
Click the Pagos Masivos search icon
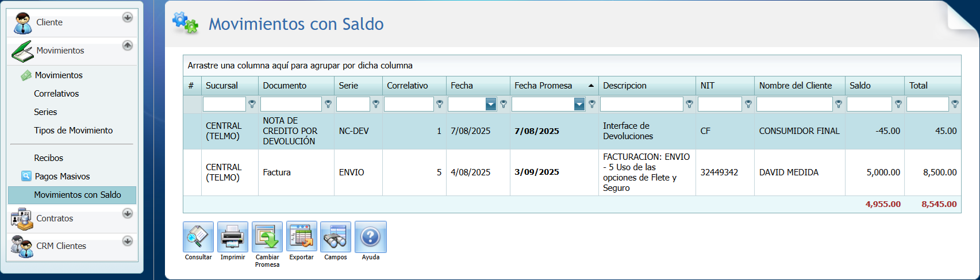pos(26,176)
